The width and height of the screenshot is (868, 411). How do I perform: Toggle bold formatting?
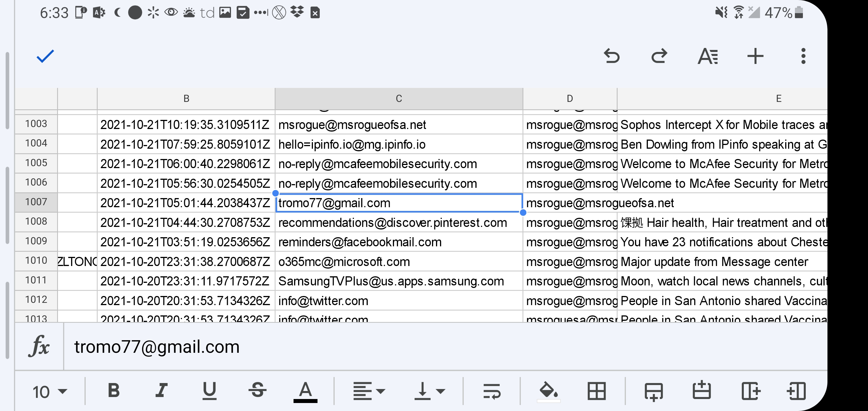click(x=114, y=391)
